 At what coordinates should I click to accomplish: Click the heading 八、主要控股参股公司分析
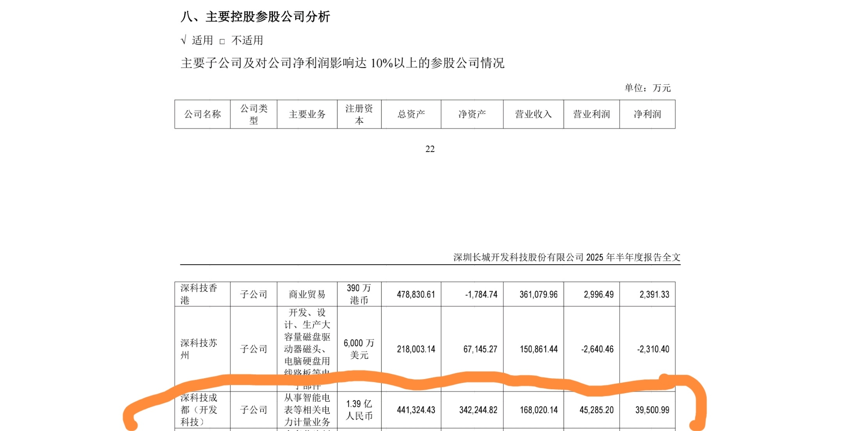tap(255, 17)
